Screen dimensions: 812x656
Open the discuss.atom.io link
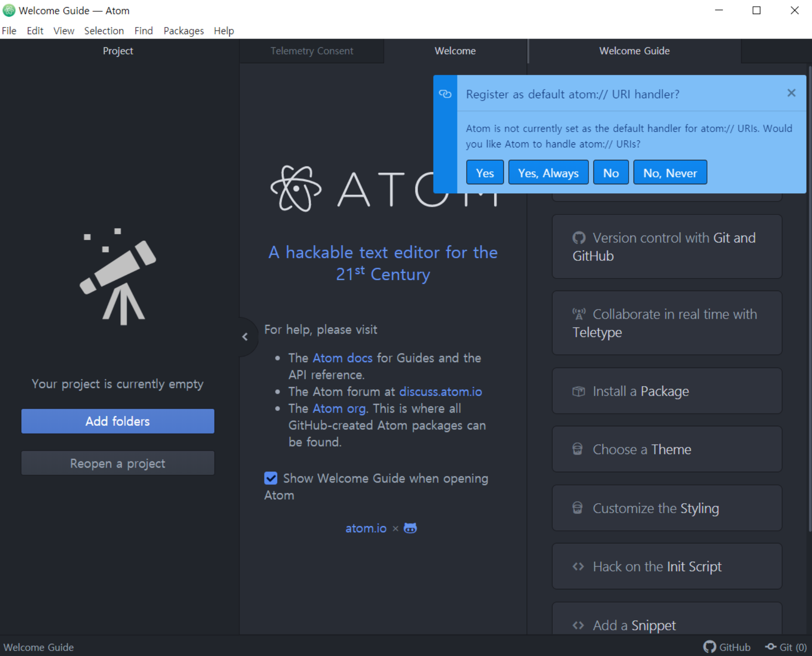440,392
